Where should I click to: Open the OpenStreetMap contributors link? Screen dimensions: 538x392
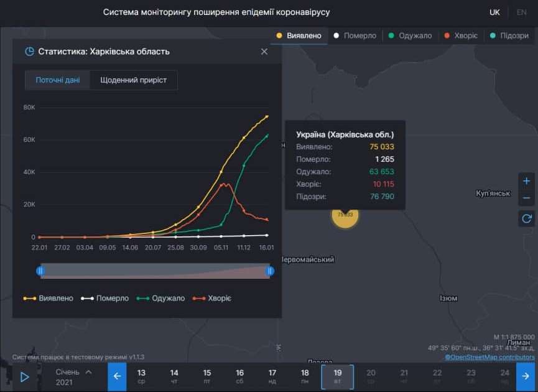pyautogui.click(x=489, y=357)
